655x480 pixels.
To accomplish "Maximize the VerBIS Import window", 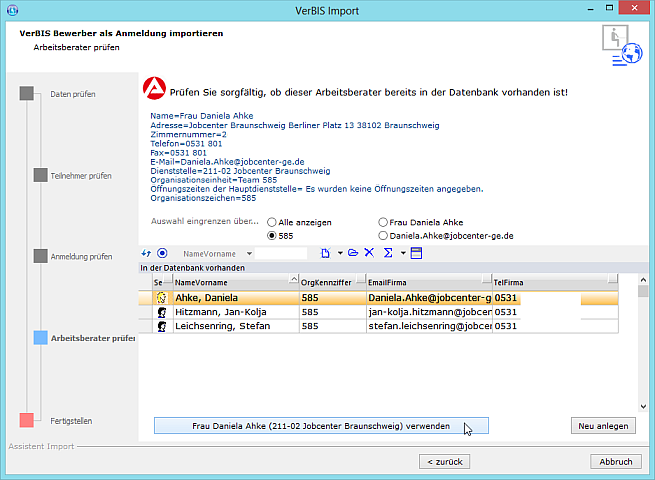I will point(609,8).
